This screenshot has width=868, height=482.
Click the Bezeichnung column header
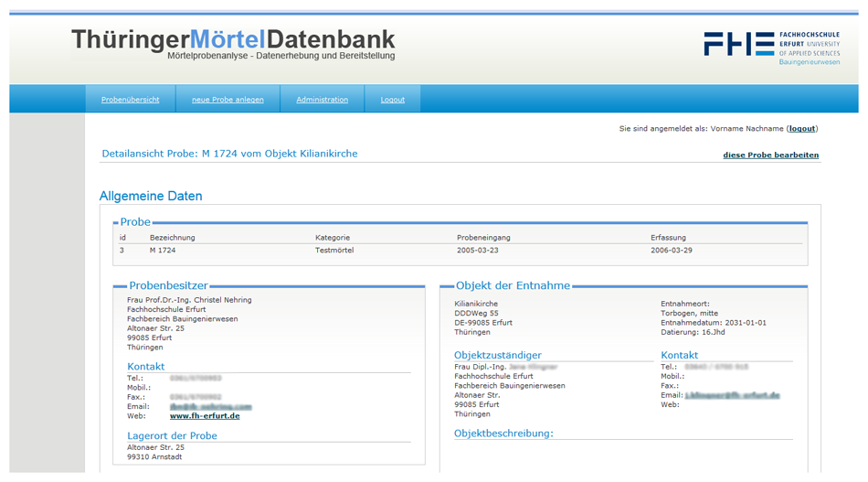[x=173, y=238]
